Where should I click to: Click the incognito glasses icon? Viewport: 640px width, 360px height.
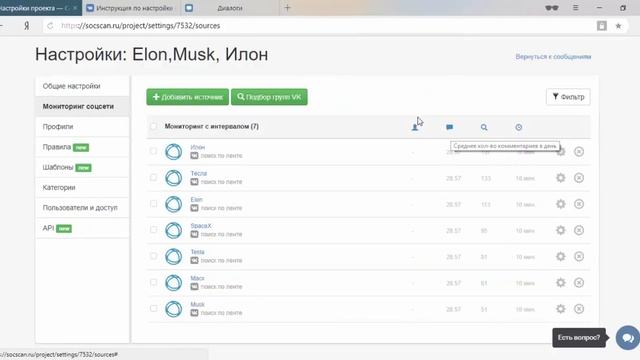tap(552, 8)
